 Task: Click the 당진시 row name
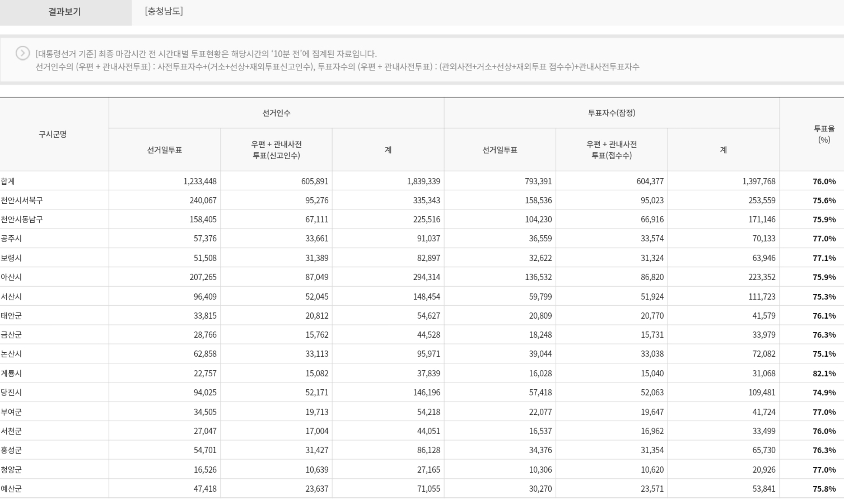coord(11,393)
